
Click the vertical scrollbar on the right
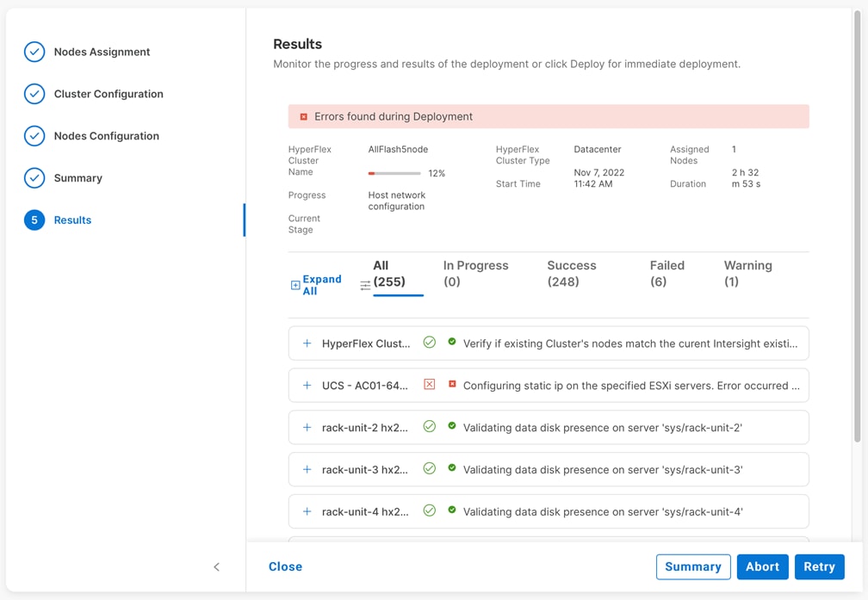(858, 228)
